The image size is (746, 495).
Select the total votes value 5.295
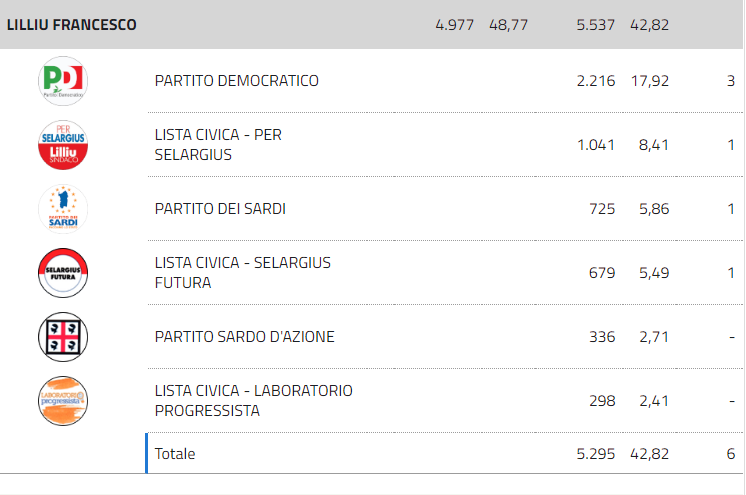[596, 454]
